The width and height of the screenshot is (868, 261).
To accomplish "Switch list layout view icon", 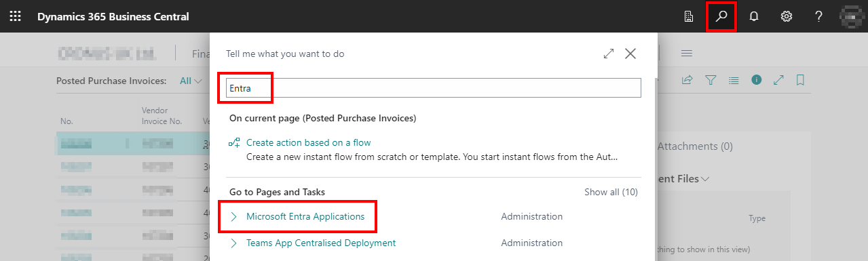I will pyautogui.click(x=734, y=80).
